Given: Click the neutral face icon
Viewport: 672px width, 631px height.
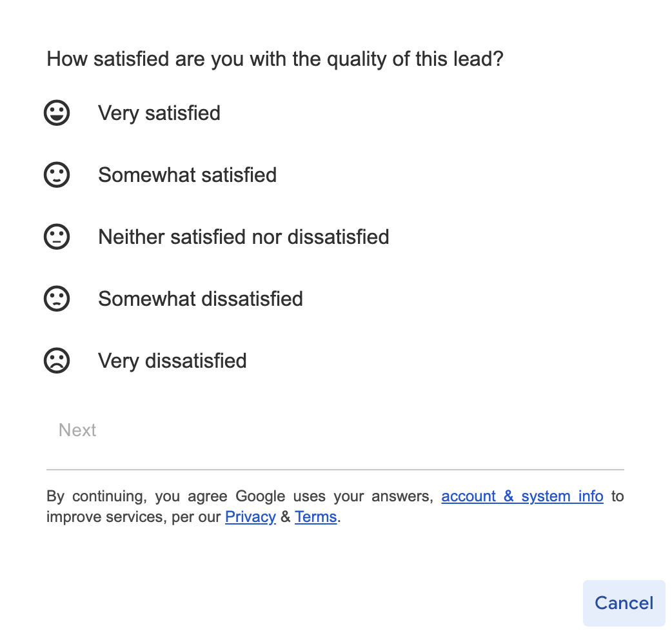Looking at the screenshot, I should [x=57, y=237].
